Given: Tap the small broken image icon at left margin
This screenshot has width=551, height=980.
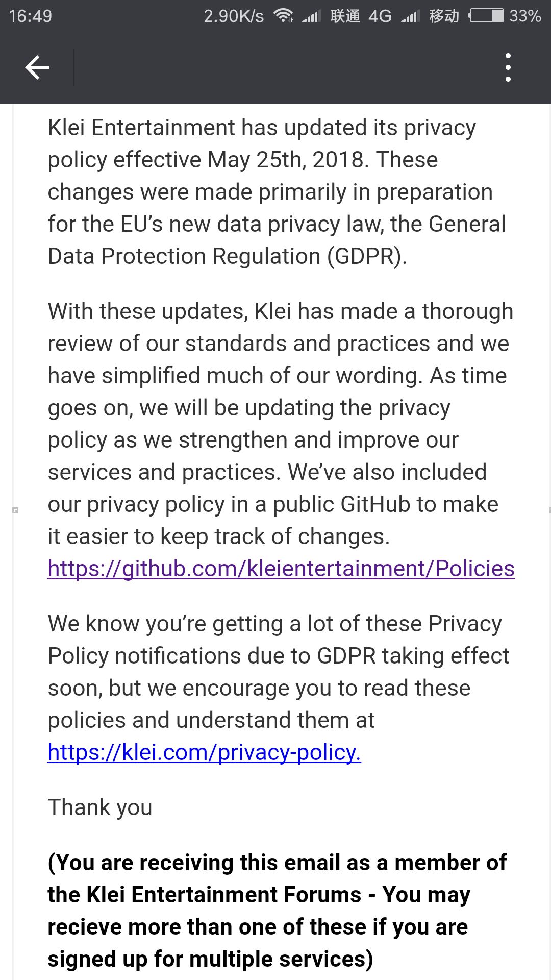Looking at the screenshot, I should 15,510.
